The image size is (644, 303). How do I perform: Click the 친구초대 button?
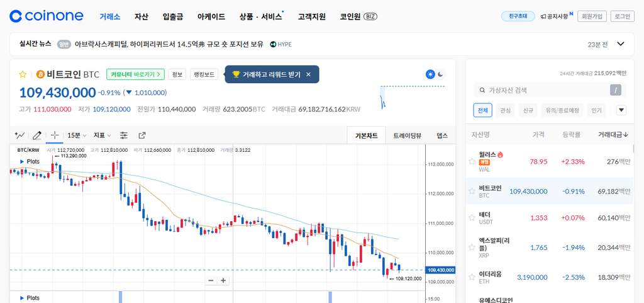pos(518,16)
